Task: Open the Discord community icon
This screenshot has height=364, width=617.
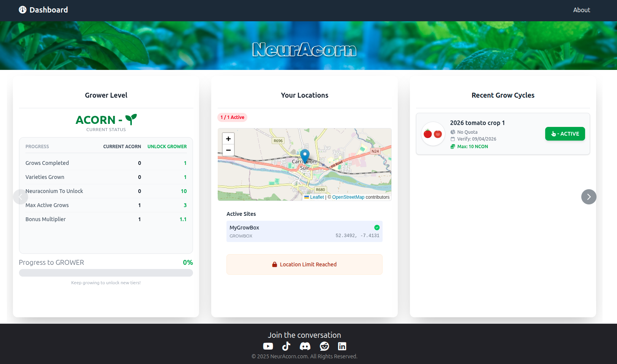Action: (305, 346)
